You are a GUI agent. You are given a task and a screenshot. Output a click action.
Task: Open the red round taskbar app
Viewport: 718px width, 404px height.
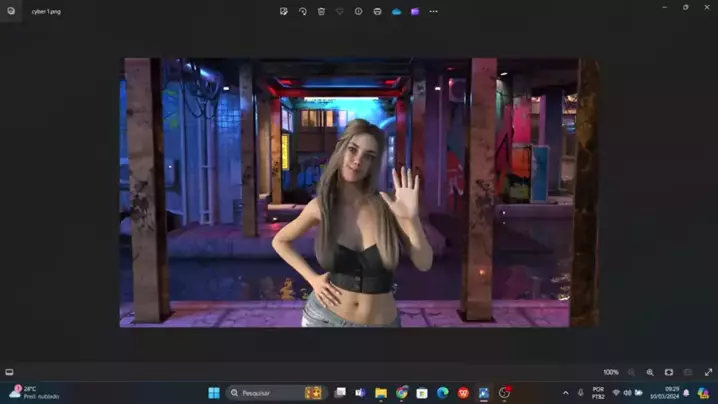[463, 393]
